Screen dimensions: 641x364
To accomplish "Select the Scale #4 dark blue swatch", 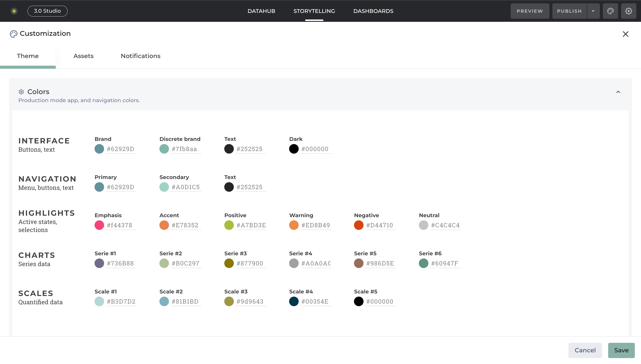I will [x=294, y=301].
